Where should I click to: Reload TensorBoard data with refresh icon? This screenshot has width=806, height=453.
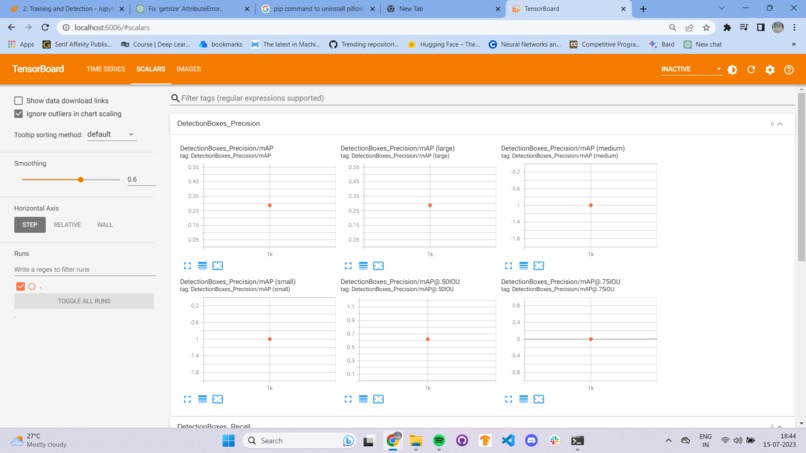tap(751, 69)
